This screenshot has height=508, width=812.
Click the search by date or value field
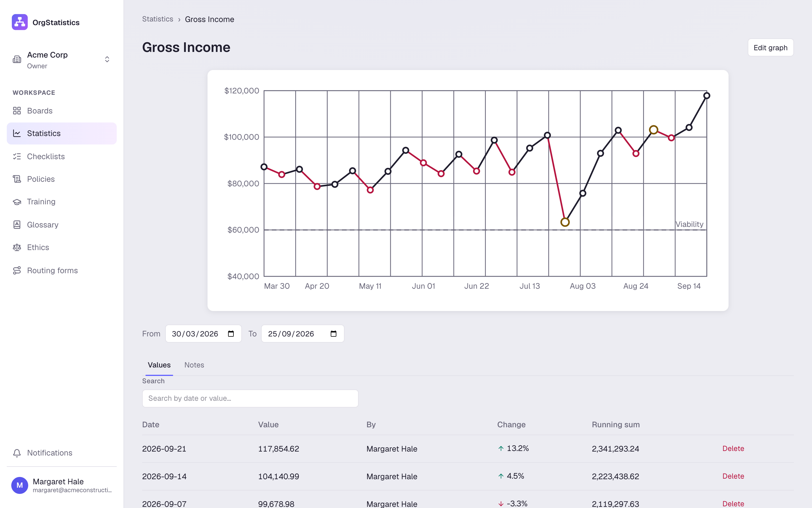tap(250, 398)
